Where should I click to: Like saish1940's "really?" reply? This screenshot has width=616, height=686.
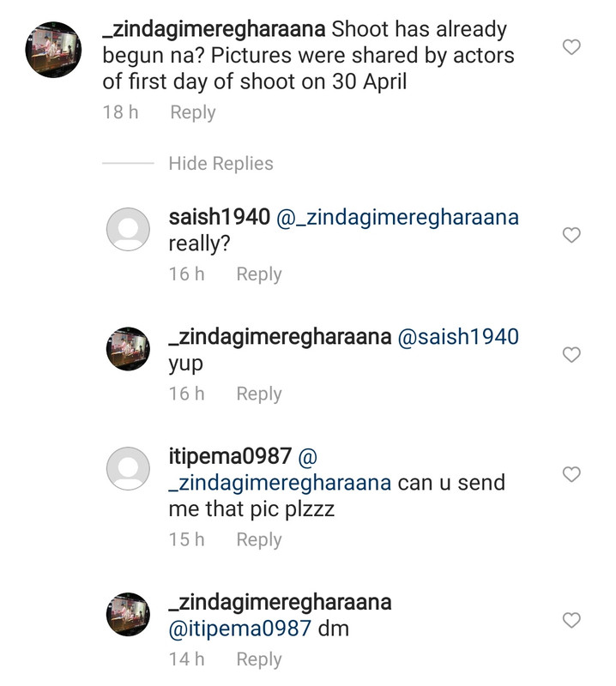(x=571, y=235)
